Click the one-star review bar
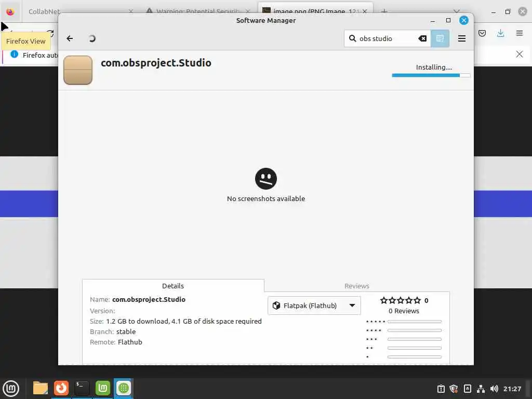 415,356
